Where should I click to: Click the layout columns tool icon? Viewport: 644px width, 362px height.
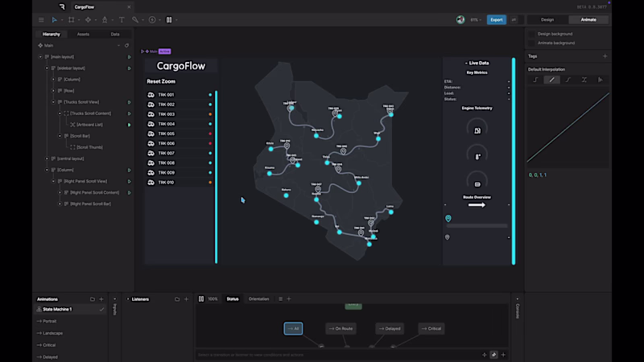169,19
